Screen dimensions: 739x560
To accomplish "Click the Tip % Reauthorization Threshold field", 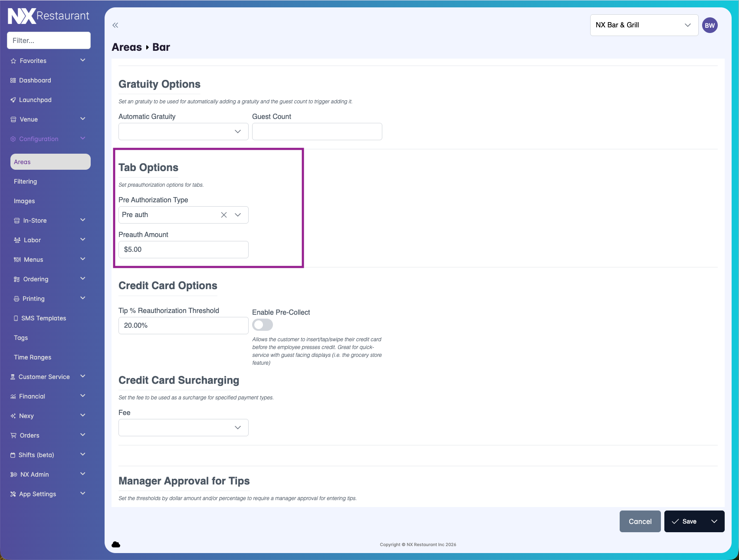I will point(183,326).
